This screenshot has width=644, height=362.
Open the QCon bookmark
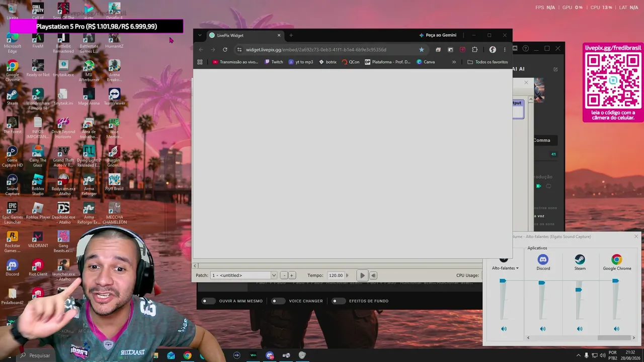pyautogui.click(x=350, y=62)
